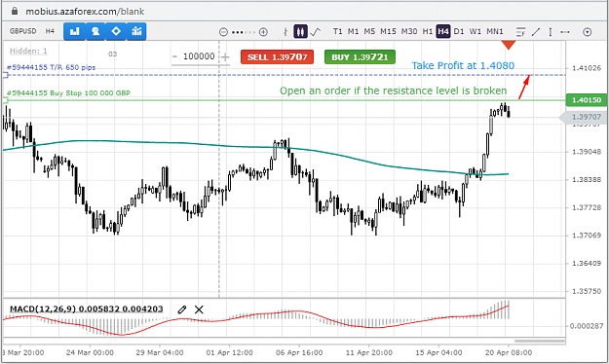The width and height of the screenshot is (609, 364).
Task: Open the blue indicators chart icon
Action: tap(136, 31)
